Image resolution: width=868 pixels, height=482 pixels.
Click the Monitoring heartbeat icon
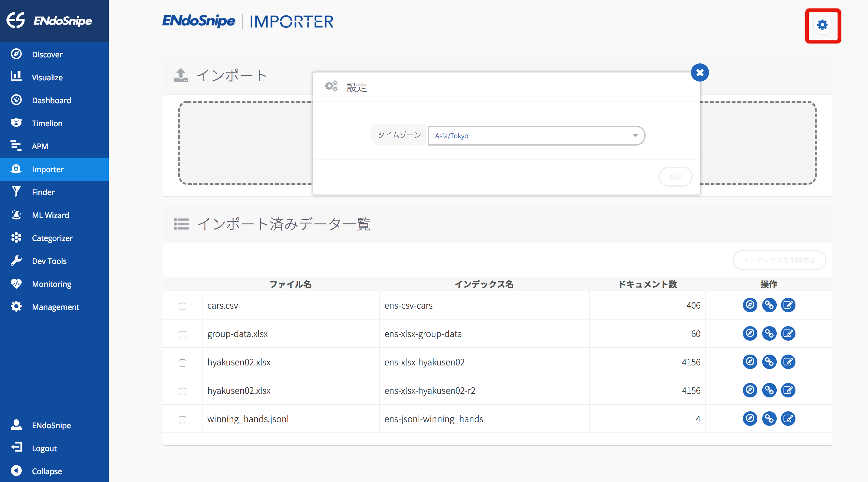click(16, 284)
